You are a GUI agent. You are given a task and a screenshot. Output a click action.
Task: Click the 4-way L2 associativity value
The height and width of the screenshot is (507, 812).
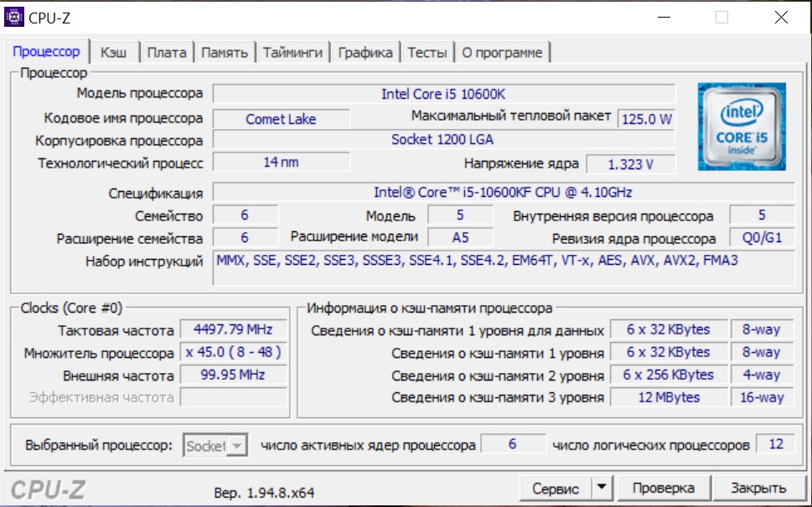(762, 375)
